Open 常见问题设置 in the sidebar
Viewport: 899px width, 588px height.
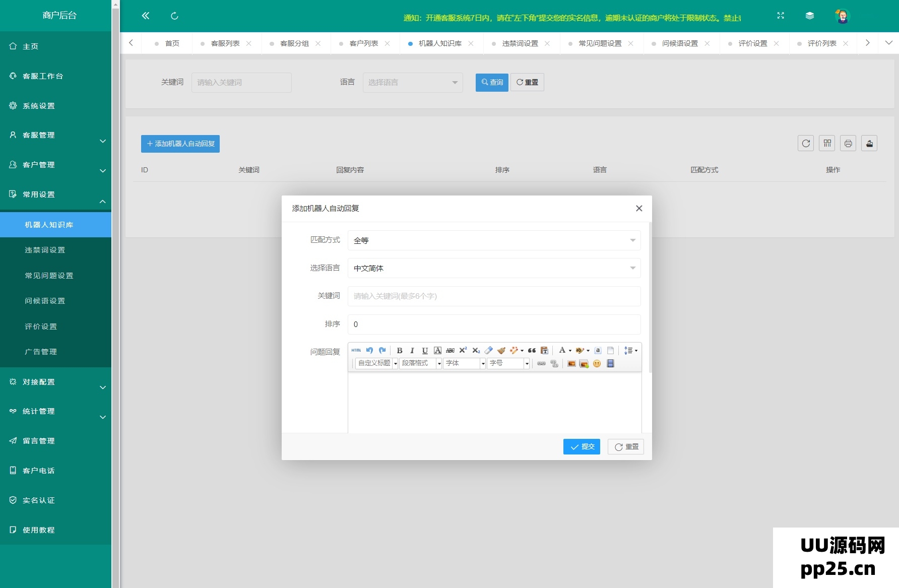(49, 276)
